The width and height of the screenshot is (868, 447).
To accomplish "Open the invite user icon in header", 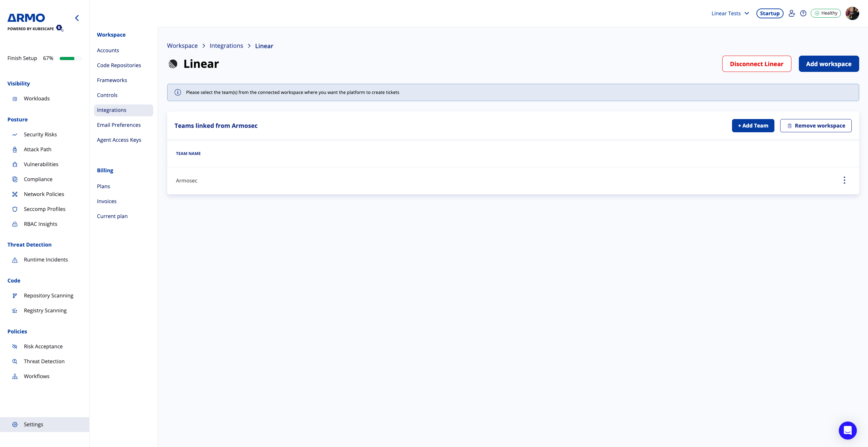I will 791,13.
